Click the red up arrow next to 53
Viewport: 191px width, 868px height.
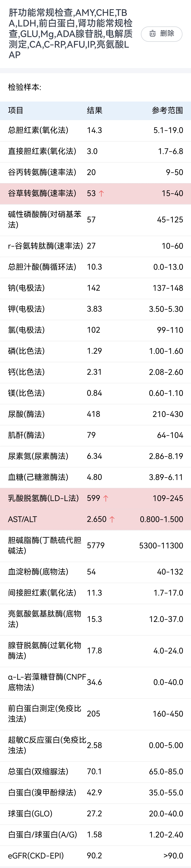coord(101,193)
